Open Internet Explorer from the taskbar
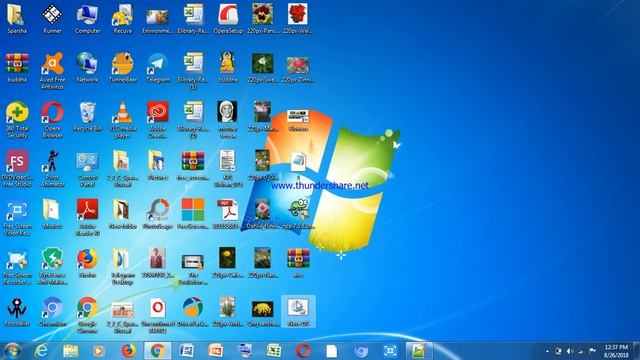The height and width of the screenshot is (360, 640). pyautogui.click(x=41, y=351)
